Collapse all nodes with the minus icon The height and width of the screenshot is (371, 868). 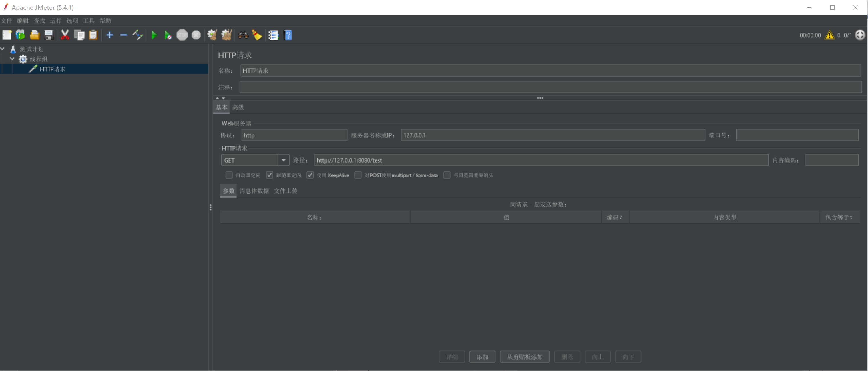pos(124,35)
